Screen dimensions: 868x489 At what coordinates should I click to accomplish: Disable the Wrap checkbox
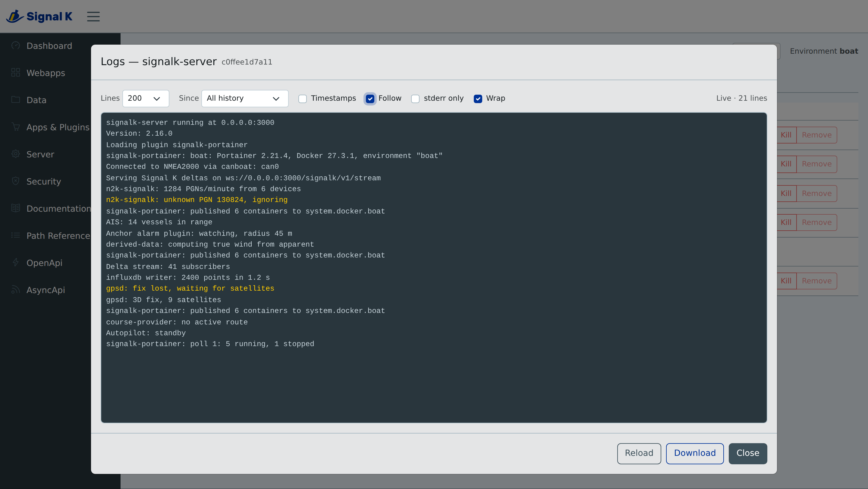[x=478, y=99]
